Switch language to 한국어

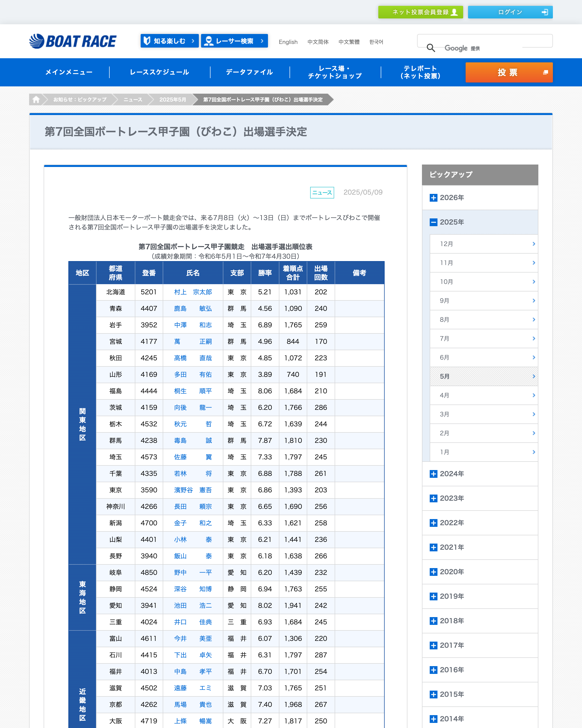point(376,42)
